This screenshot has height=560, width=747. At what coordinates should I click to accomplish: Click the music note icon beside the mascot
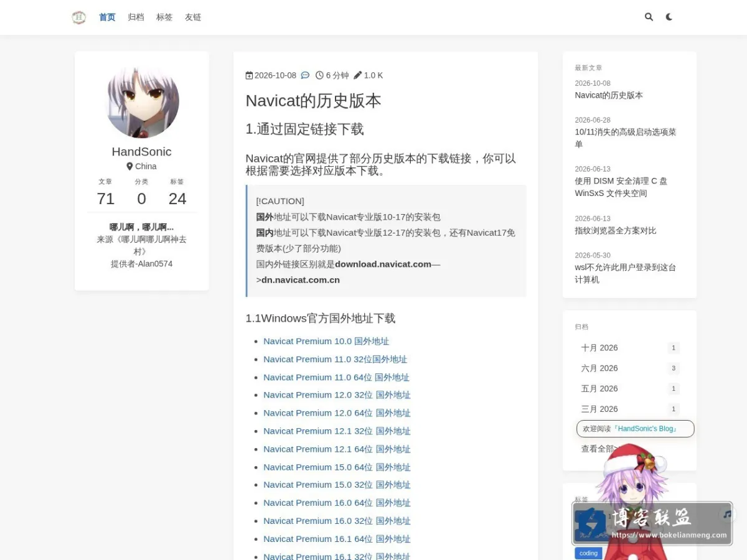point(727,514)
